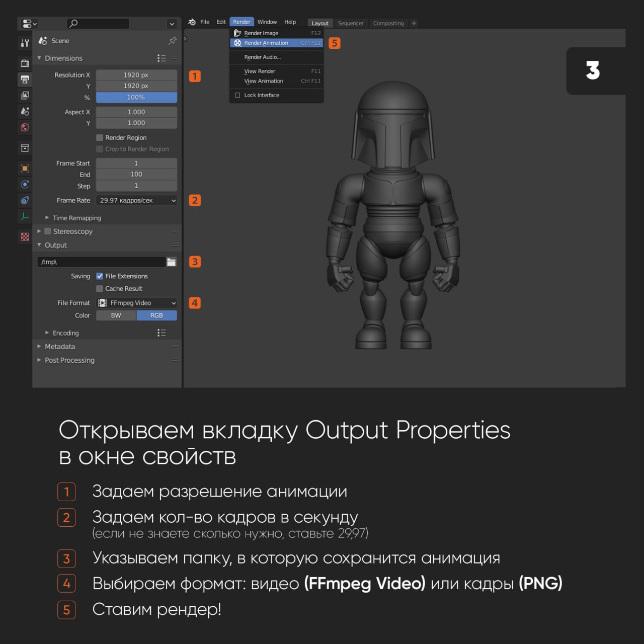This screenshot has height=644, width=644.
Task: Open the Object Data green axes icon
Action: click(25, 217)
